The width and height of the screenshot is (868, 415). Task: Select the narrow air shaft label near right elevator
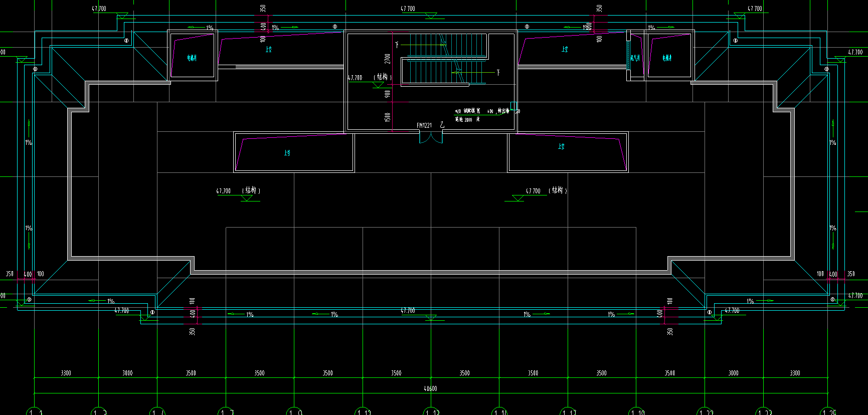[635, 58]
